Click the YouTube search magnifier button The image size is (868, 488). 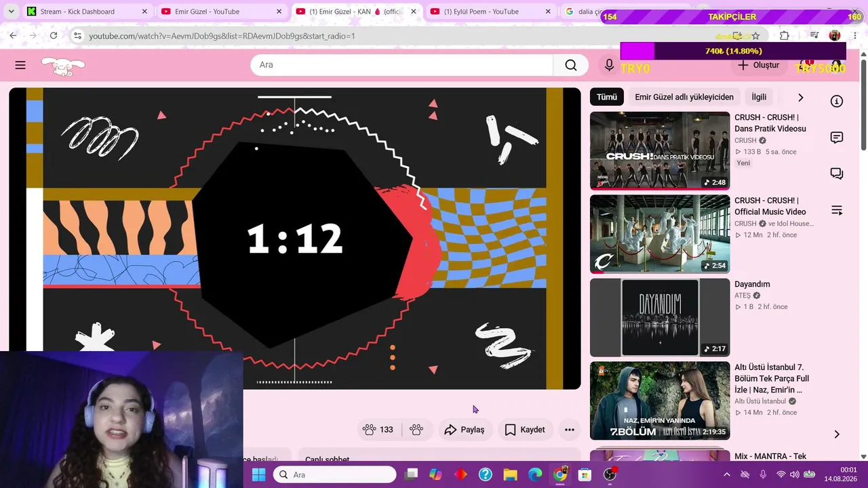[x=571, y=65]
